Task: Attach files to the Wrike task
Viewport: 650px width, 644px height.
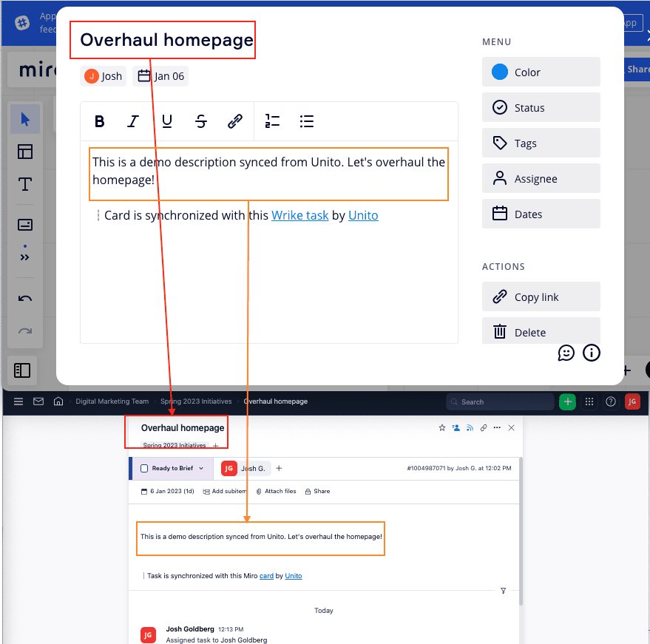Action: 276,491
